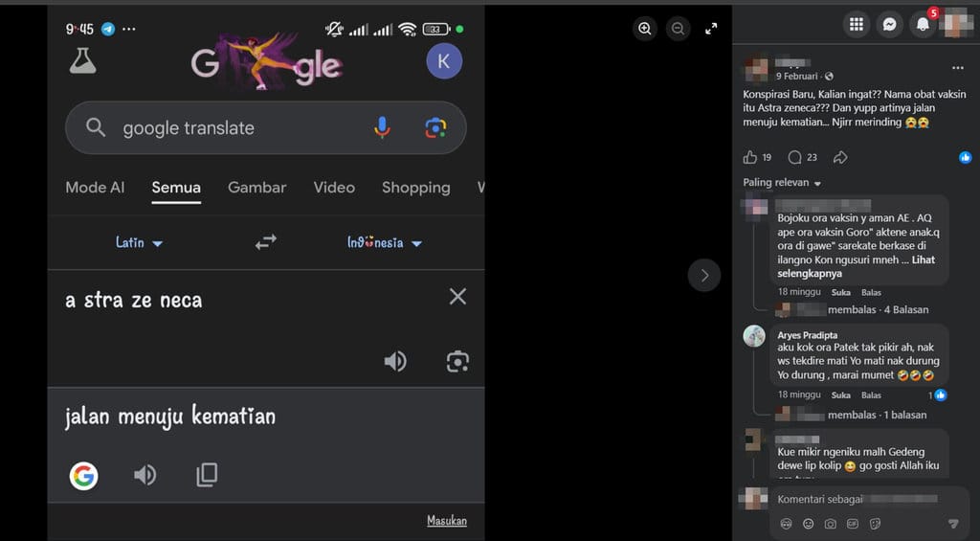Insert sticker in comment box
Screen dimensions: 980x541
click(875, 524)
